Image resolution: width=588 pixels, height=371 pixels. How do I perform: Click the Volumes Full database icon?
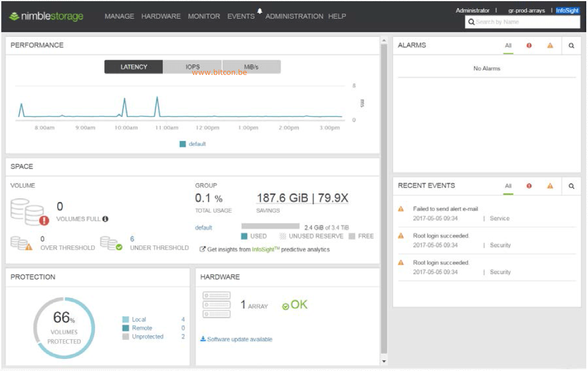(x=29, y=212)
